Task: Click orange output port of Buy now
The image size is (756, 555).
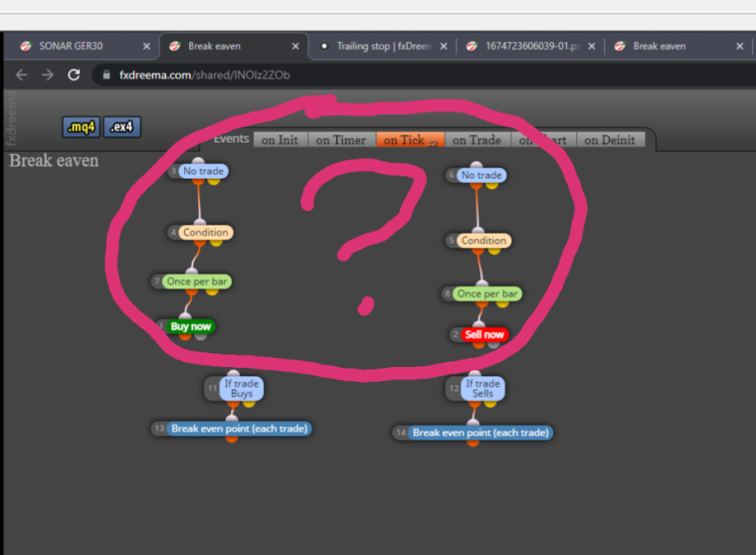Action: (x=185, y=335)
